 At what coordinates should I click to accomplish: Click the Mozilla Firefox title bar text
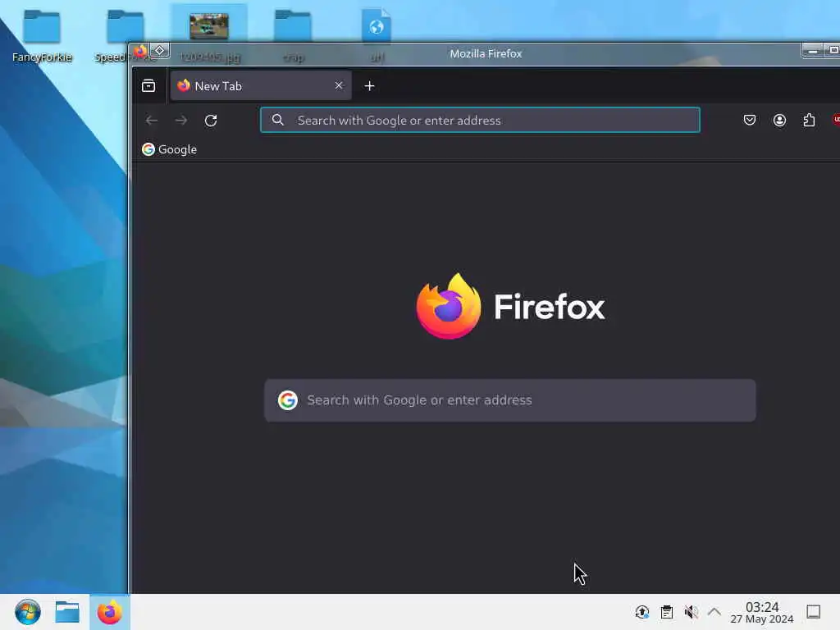pyautogui.click(x=486, y=53)
